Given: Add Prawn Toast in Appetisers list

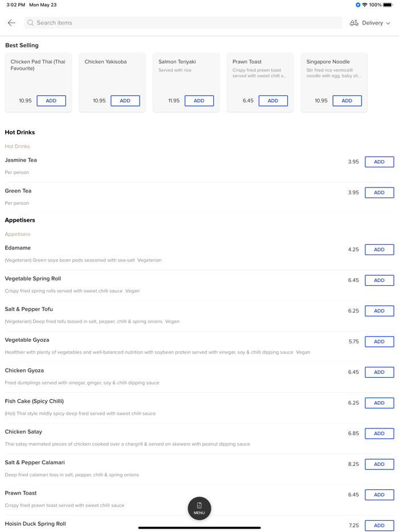Looking at the screenshot, I should coord(379,494).
